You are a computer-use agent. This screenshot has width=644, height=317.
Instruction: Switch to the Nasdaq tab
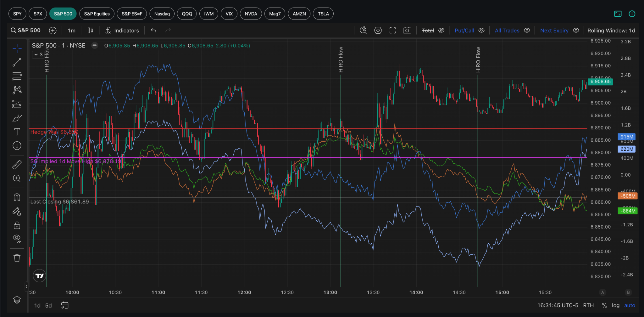(162, 14)
